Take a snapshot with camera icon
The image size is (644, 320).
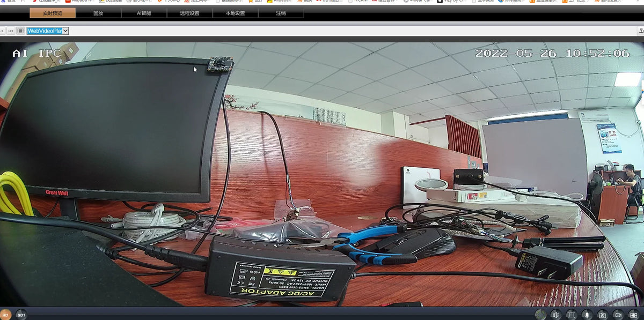pyautogui.click(x=603, y=315)
